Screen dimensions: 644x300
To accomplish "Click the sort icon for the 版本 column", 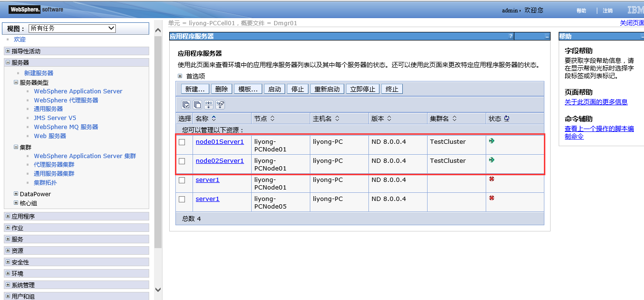I will click(x=389, y=119).
